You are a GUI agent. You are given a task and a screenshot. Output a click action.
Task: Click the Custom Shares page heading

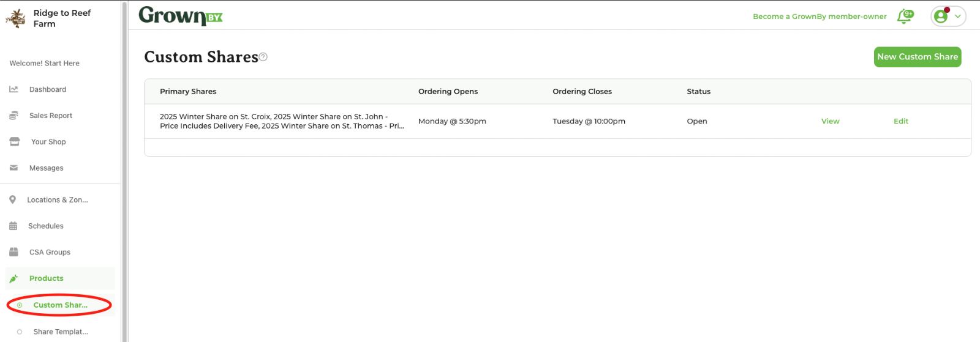click(x=201, y=57)
